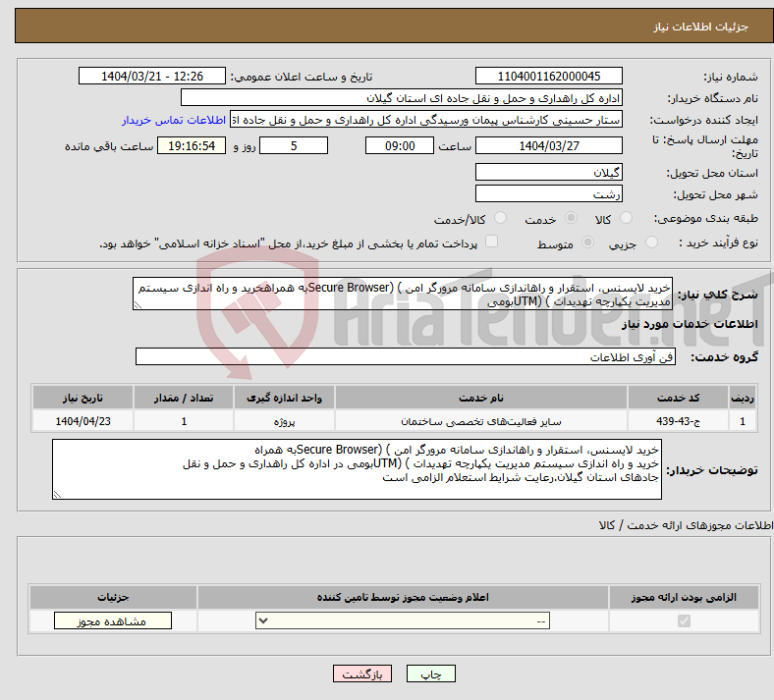Click the جزئیات column header in permits table

(113, 597)
